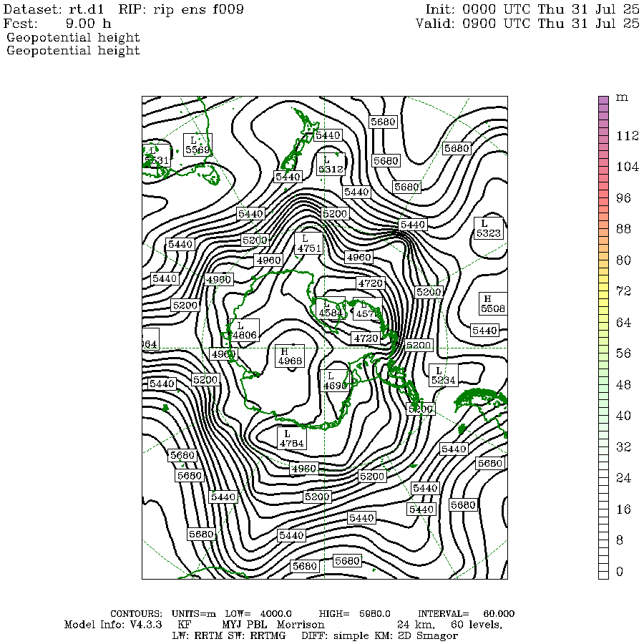Click the "Fcst: 9.00 h" forecast line
This screenshot has width=644, height=644.
point(57,23)
